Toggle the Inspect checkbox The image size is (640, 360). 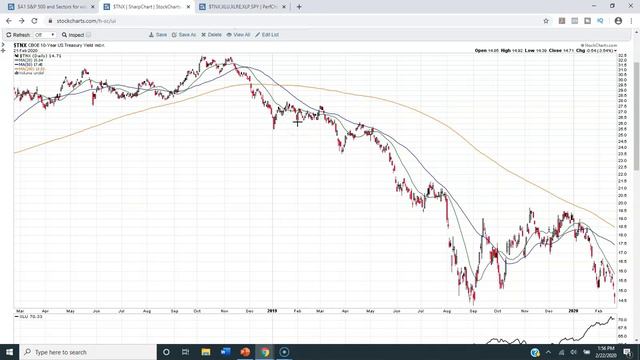pos(89,35)
